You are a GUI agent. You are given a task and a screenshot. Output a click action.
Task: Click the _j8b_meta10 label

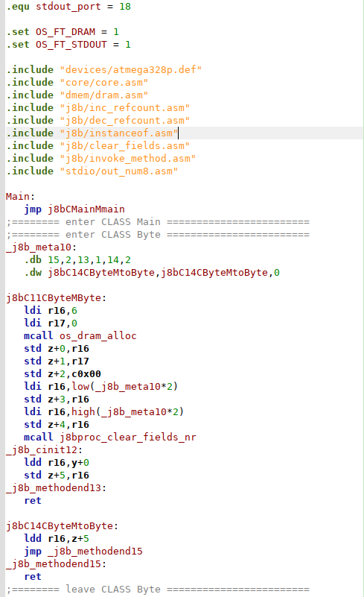42,247
